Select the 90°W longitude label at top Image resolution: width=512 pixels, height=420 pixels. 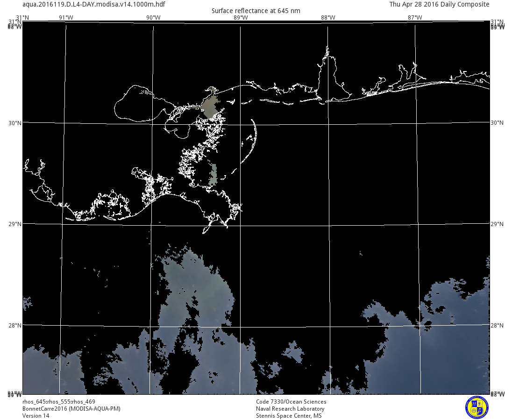[153, 18]
